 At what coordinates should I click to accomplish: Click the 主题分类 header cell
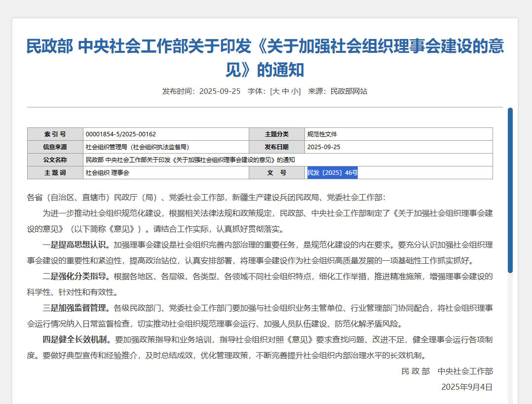[x=276, y=134]
